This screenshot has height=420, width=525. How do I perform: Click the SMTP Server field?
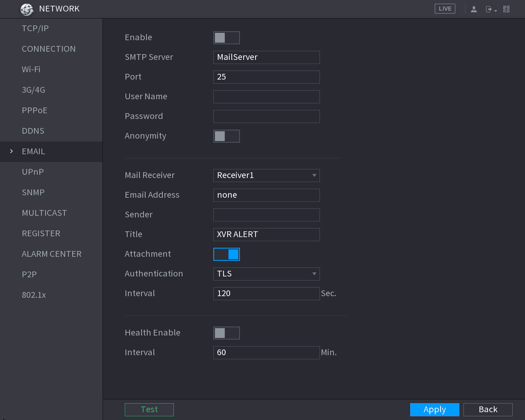pos(267,57)
